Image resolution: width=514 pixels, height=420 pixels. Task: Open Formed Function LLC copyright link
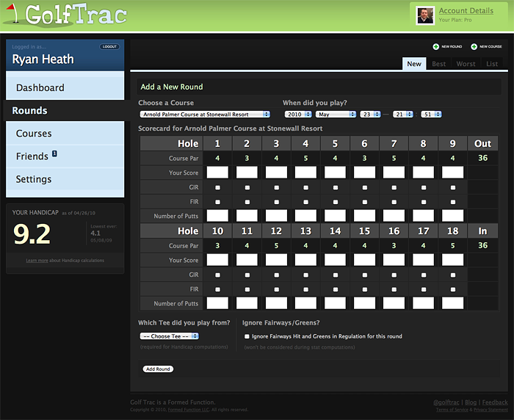(189, 410)
